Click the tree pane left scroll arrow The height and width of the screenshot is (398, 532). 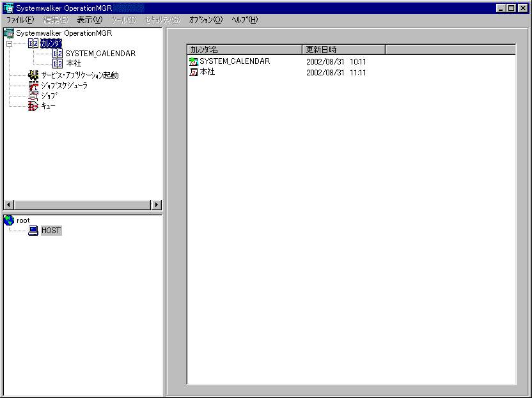(x=9, y=205)
